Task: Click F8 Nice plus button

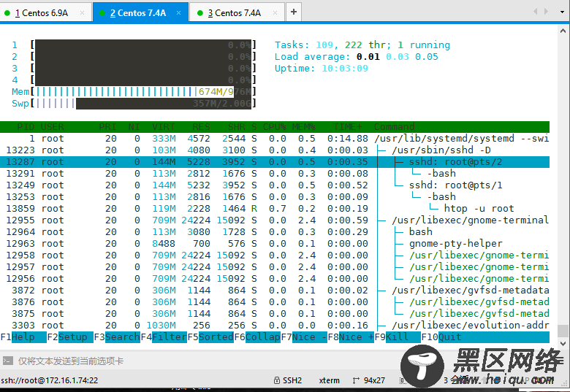Action: click(x=351, y=337)
